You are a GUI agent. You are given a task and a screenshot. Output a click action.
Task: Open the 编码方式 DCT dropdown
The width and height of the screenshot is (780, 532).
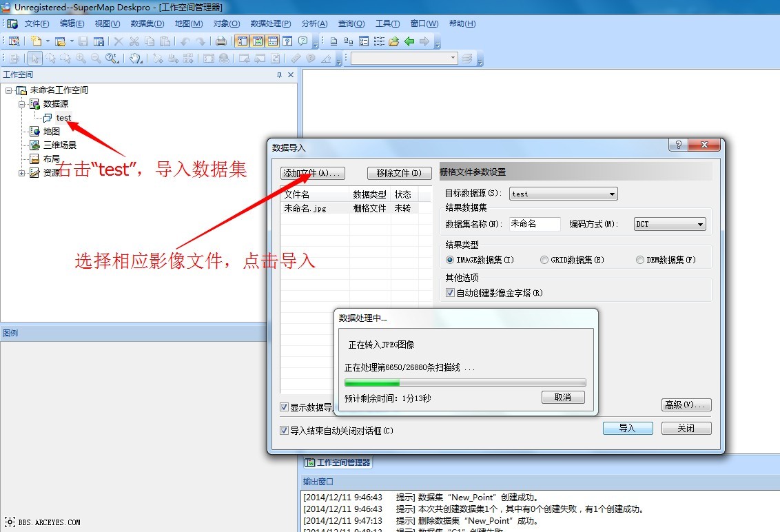670,224
